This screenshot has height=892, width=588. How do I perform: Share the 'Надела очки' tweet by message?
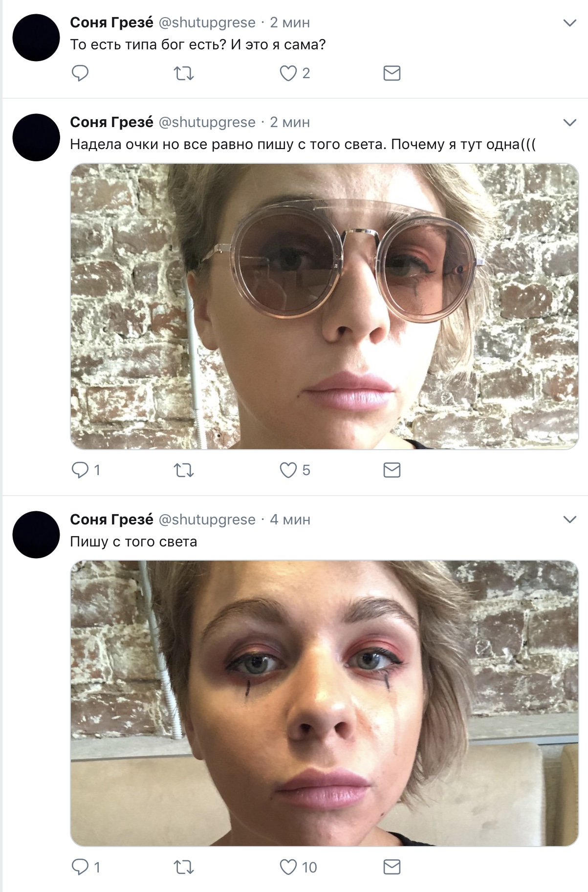click(392, 470)
